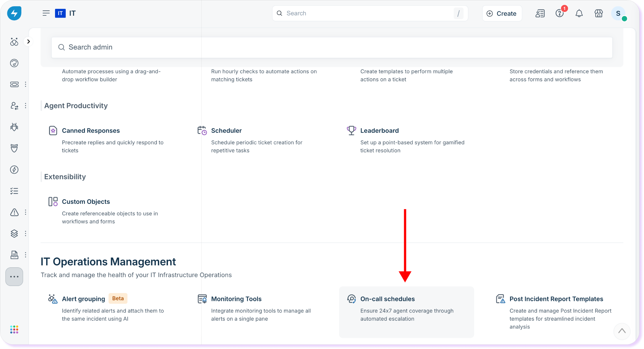Expand alerts submenu three-dot handle

[25, 212]
